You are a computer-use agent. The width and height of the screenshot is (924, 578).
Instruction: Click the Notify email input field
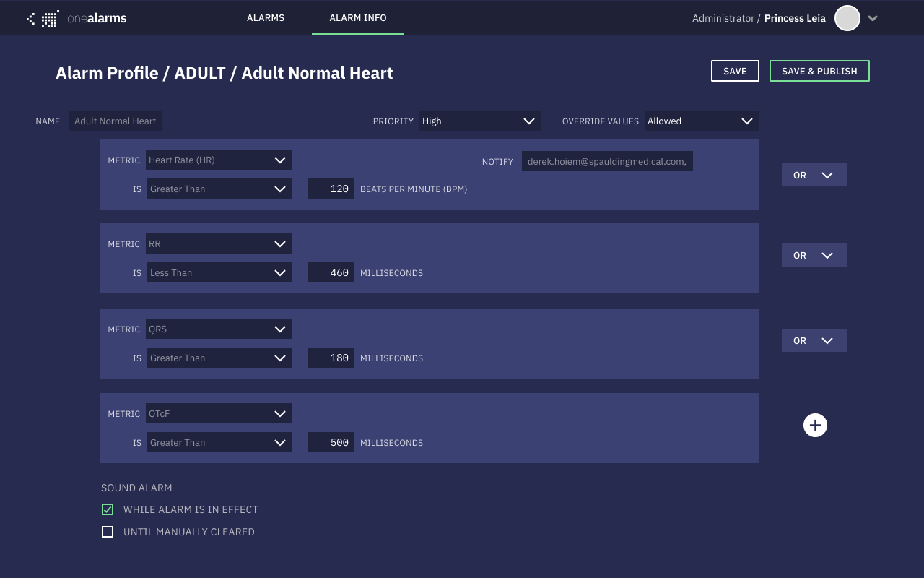click(606, 162)
